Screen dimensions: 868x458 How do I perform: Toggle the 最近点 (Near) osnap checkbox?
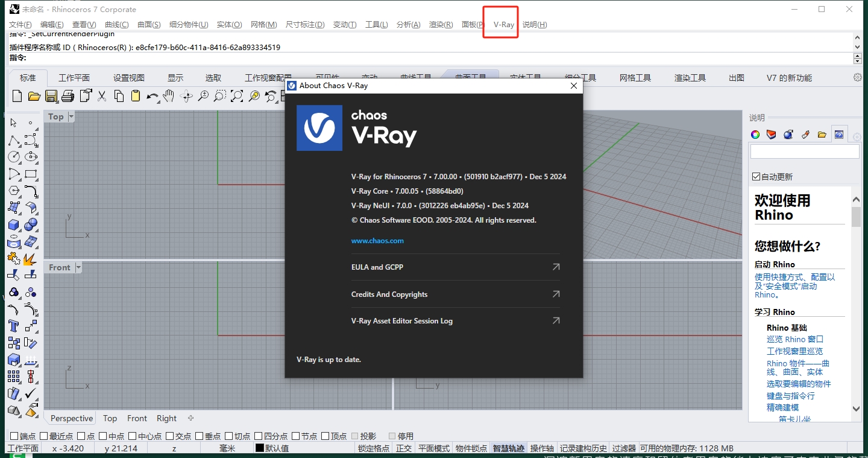43,436
